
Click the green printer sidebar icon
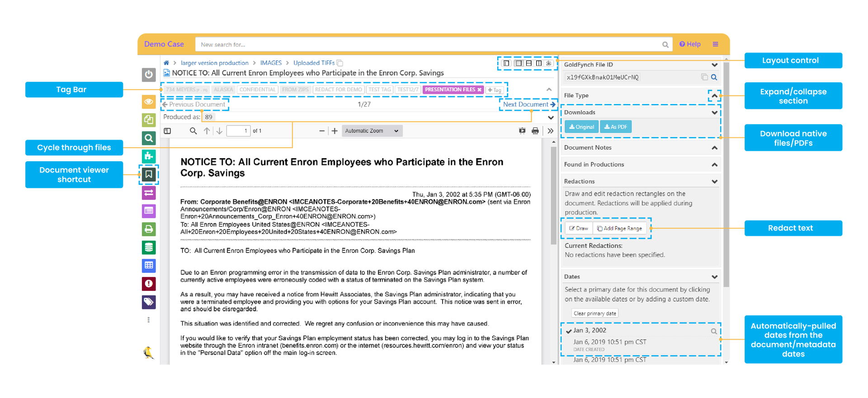[x=149, y=229]
